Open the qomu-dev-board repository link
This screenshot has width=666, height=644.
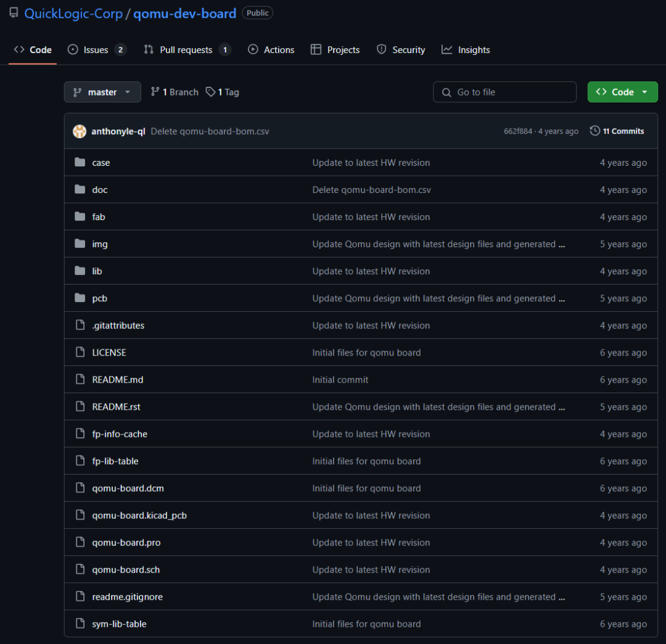point(185,14)
